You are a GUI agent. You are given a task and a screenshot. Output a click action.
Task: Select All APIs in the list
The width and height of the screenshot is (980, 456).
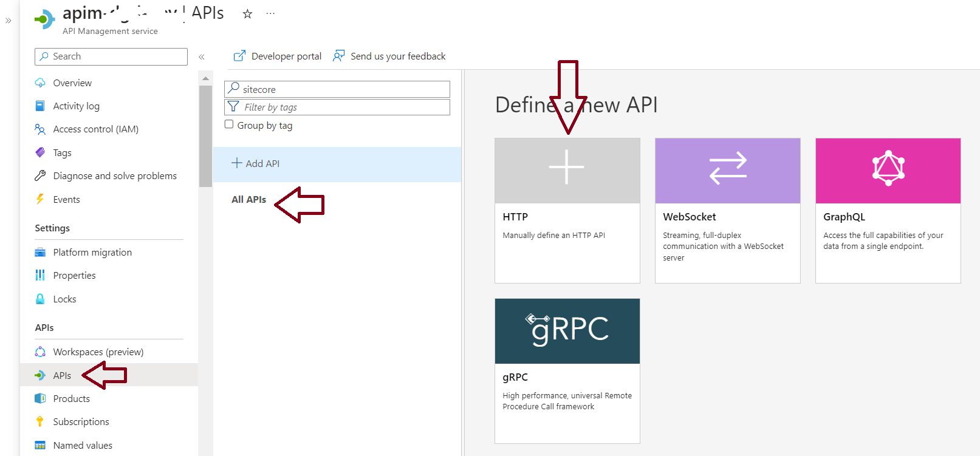[x=249, y=200]
